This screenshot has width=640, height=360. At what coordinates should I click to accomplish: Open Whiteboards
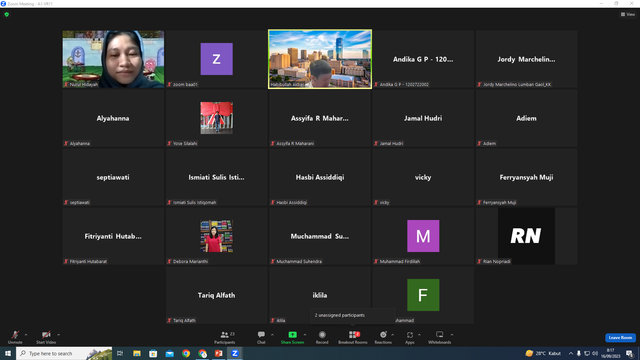point(440,337)
